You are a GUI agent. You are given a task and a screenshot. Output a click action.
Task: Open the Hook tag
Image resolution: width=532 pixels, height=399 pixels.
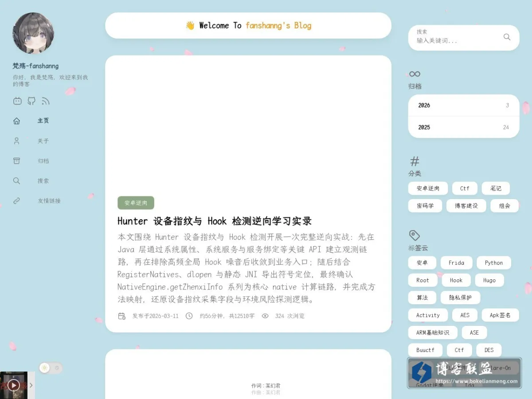coord(456,280)
